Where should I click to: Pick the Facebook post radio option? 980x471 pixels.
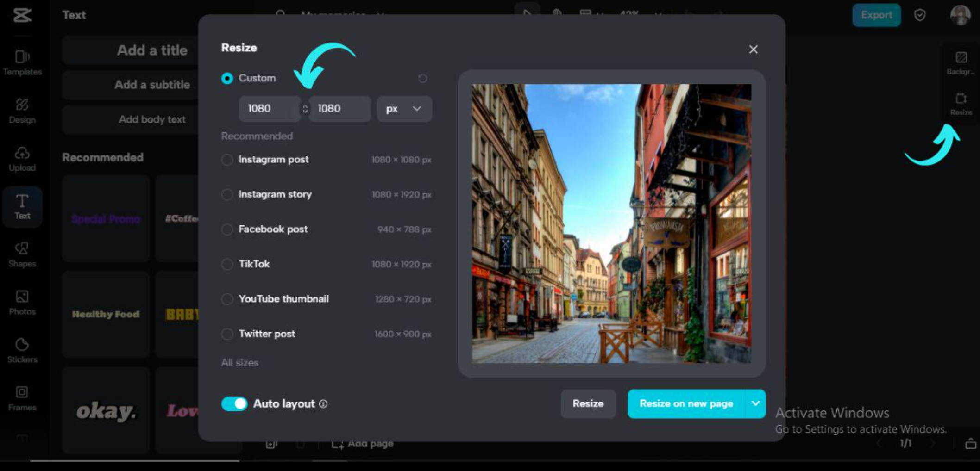(x=227, y=229)
